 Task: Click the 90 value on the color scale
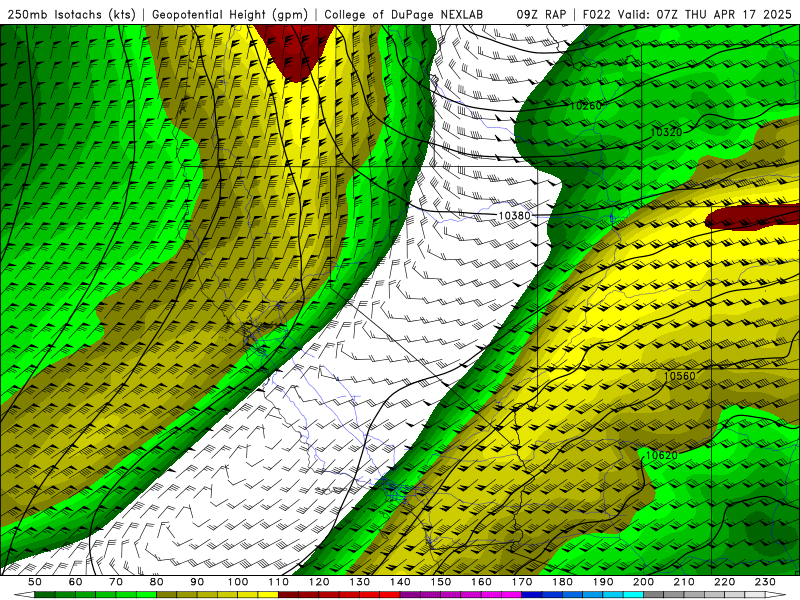point(197,582)
